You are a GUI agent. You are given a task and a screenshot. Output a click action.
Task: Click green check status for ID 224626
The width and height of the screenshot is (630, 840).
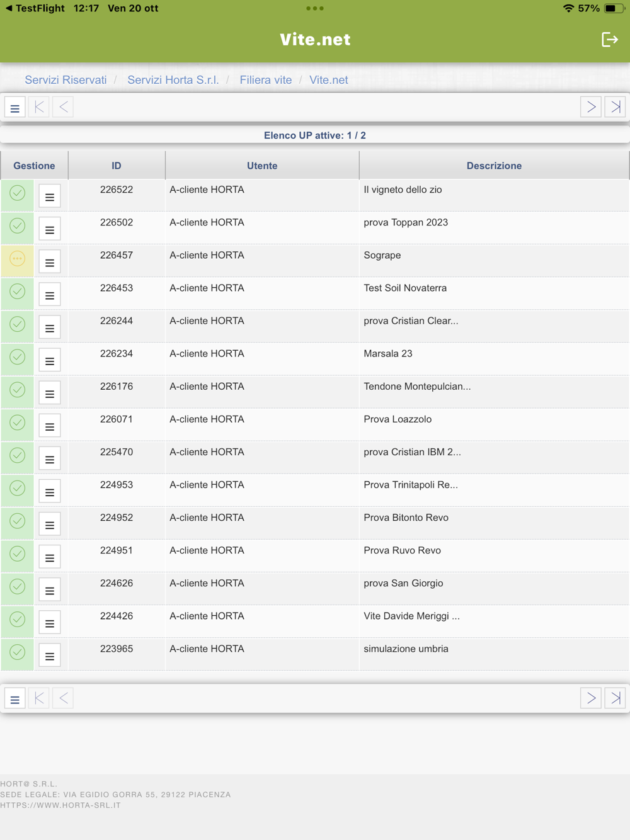(18, 586)
